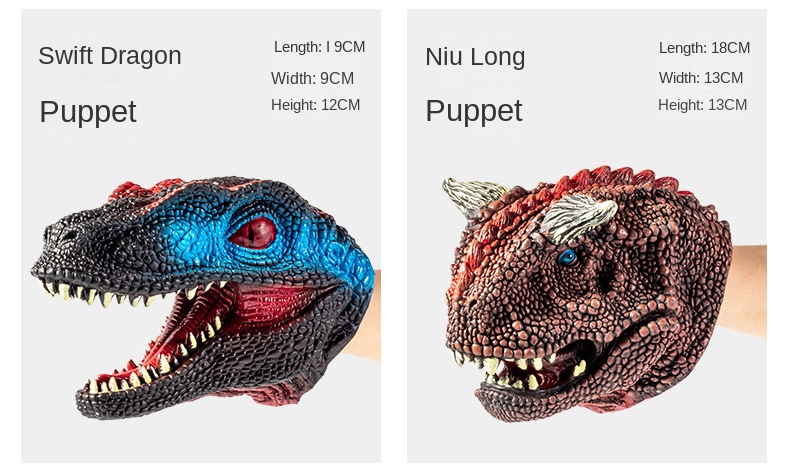790x474 pixels.
Task: Click the Width: 13CM specification
Action: 701,78
